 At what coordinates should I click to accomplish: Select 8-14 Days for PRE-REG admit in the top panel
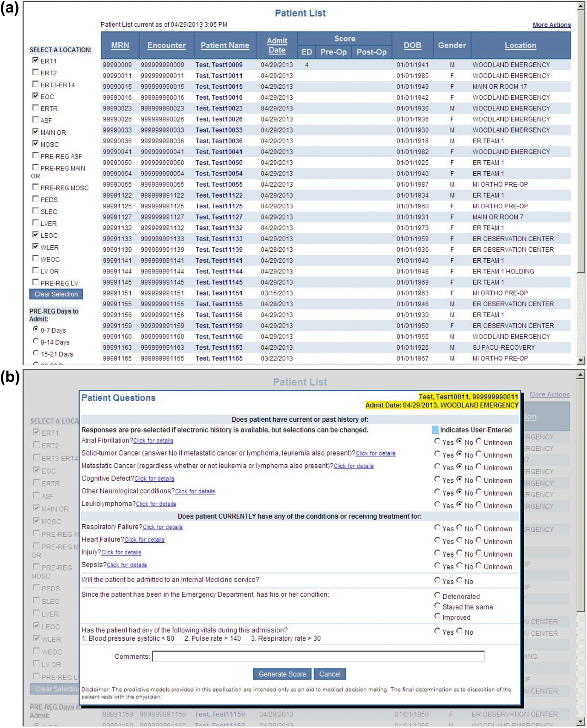coord(36,341)
